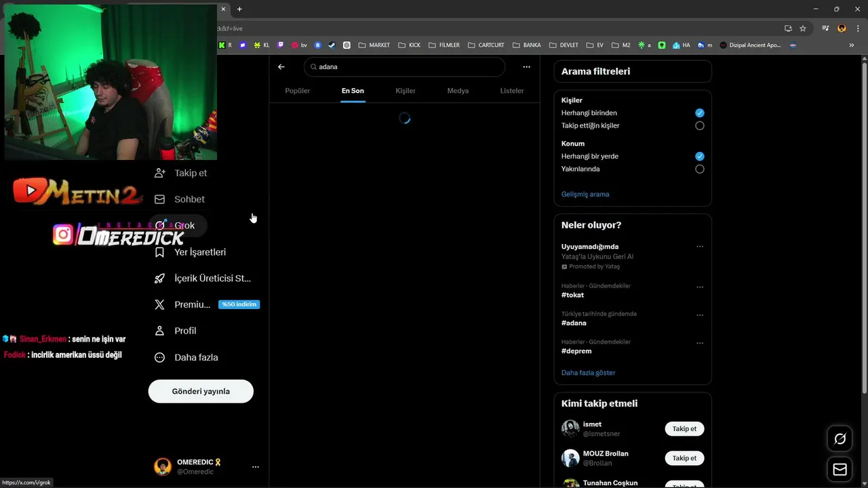The width and height of the screenshot is (868, 488).
Task: Open Profil in the sidebar
Action: coord(176,331)
